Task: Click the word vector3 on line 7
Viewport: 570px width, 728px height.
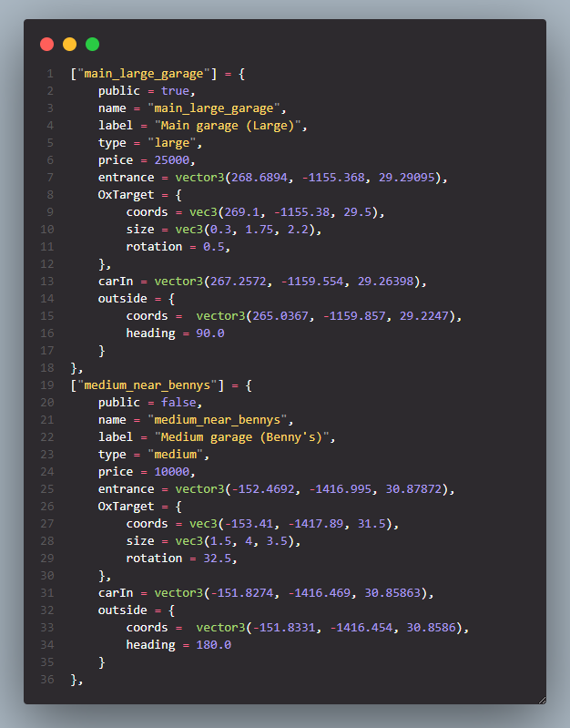Action: 199,178
